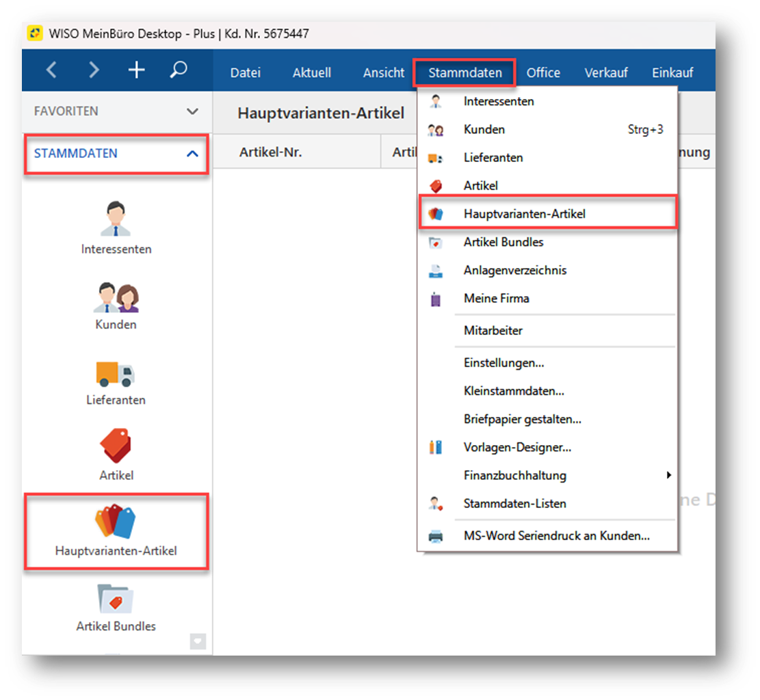Click the plus icon to add new

point(136,70)
